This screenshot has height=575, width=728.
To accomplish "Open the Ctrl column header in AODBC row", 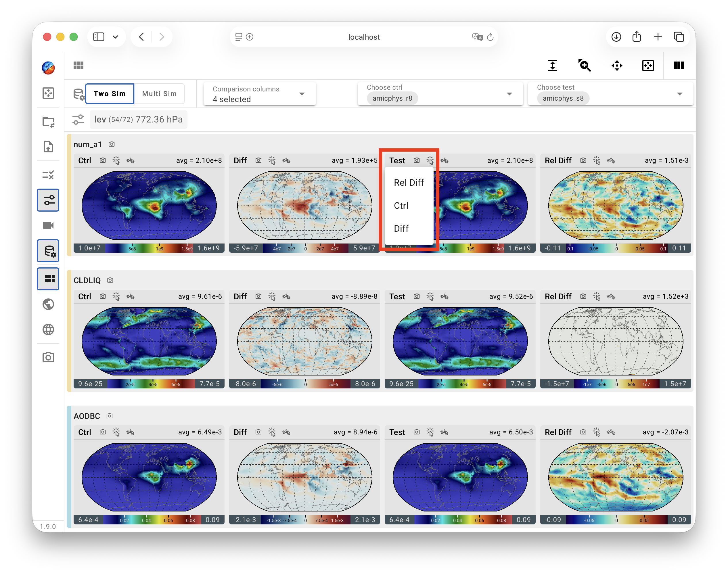I will point(85,432).
